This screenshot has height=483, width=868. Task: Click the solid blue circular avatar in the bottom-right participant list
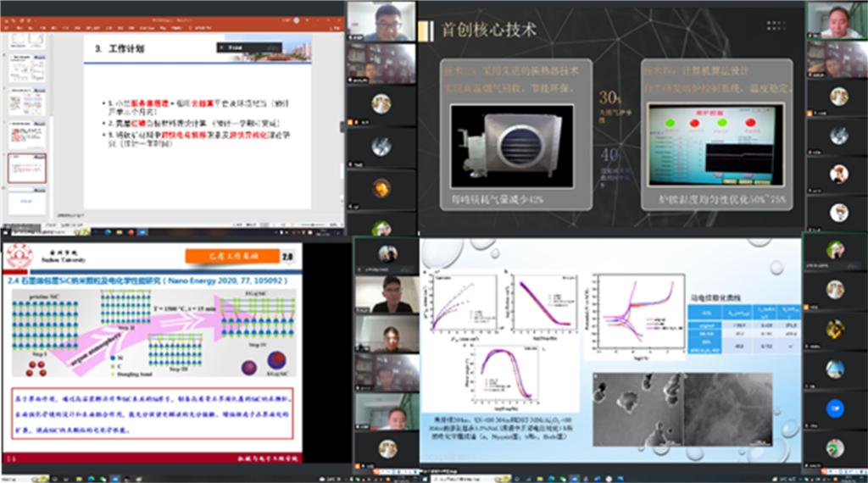point(835,408)
